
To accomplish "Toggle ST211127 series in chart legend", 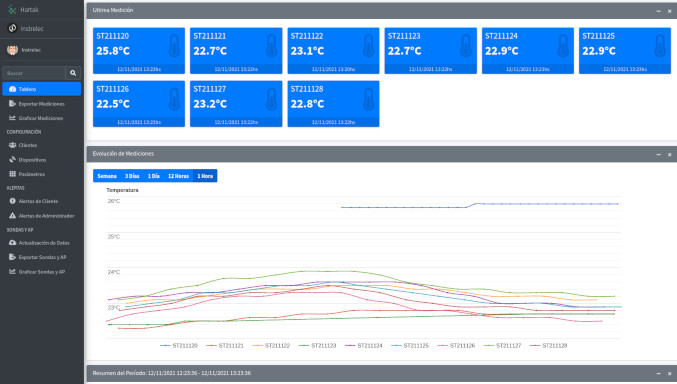I will tap(502, 346).
